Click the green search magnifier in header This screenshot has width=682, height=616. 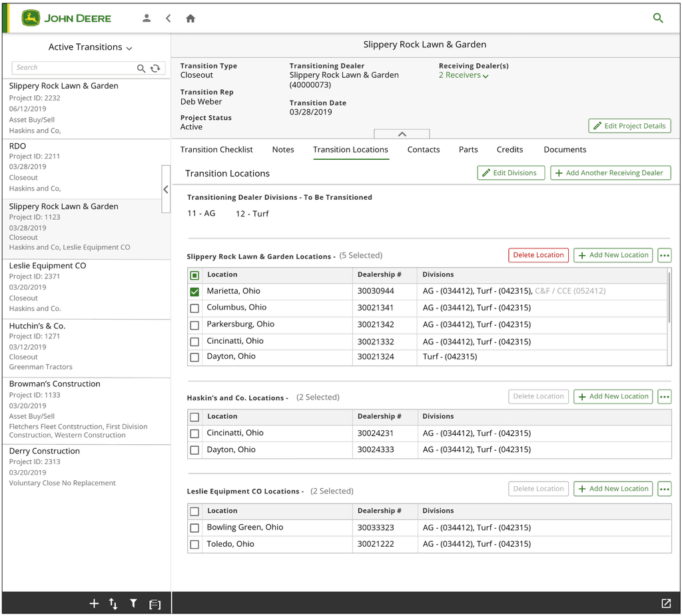pos(658,18)
